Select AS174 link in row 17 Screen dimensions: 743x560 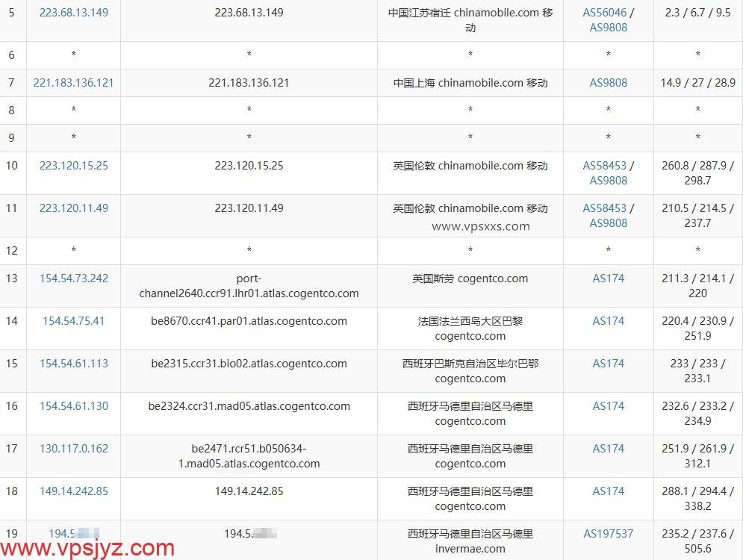pyautogui.click(x=608, y=449)
